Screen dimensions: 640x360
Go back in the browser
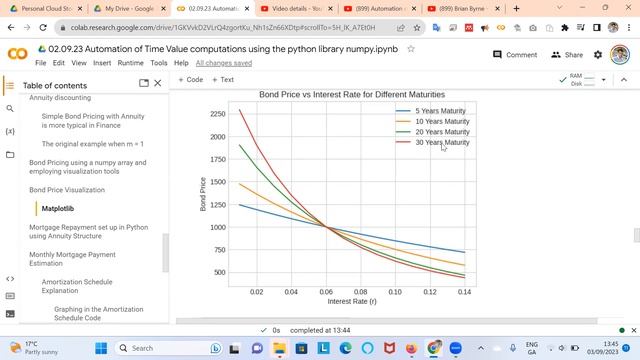tap(11, 27)
